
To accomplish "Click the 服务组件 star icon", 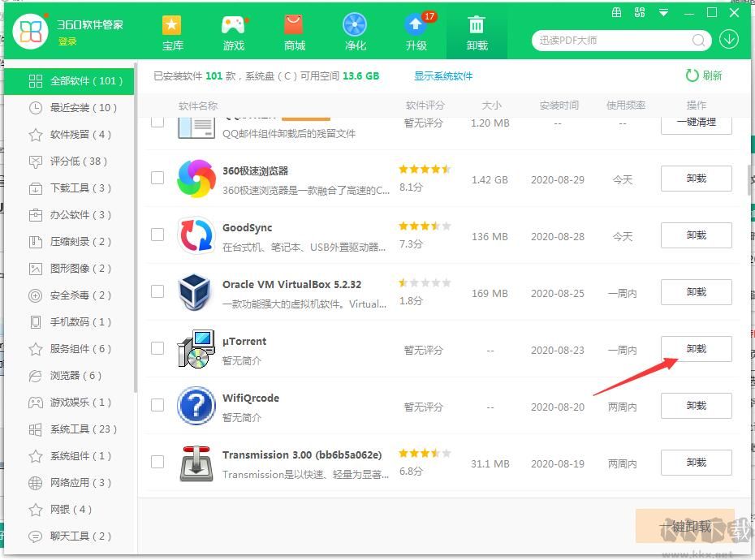I will tap(35, 349).
